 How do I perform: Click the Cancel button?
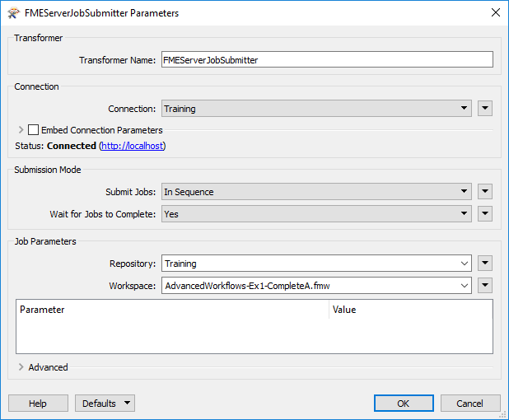pos(470,404)
